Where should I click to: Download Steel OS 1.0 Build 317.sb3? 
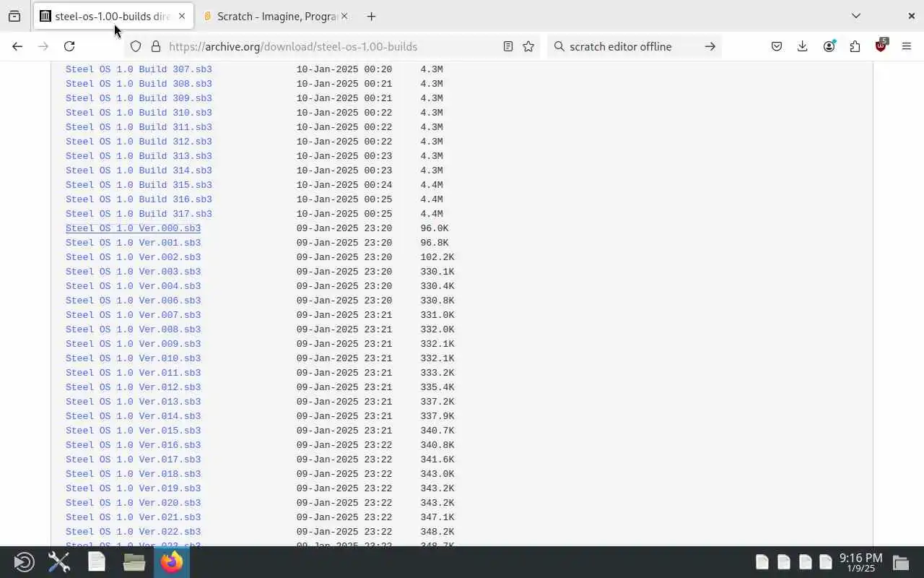click(x=139, y=214)
